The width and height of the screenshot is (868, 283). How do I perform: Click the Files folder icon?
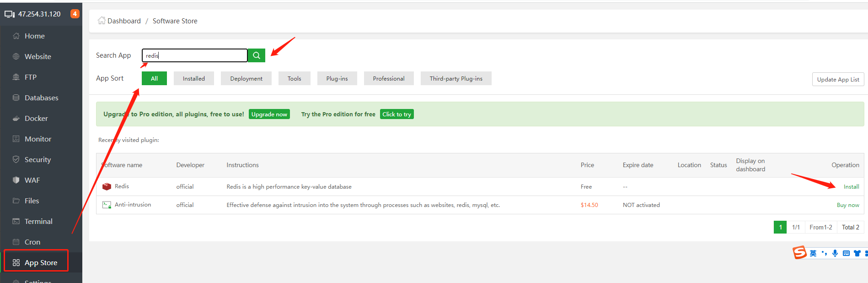[x=16, y=201]
